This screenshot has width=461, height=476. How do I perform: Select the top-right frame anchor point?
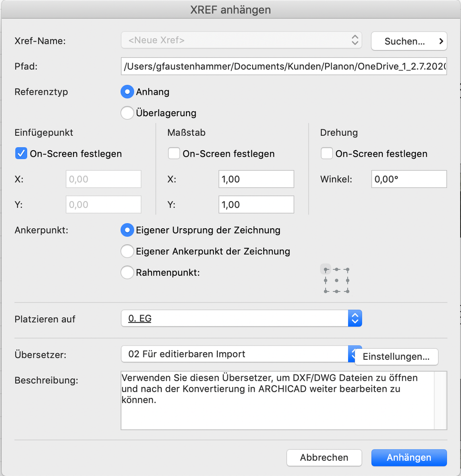click(x=348, y=270)
